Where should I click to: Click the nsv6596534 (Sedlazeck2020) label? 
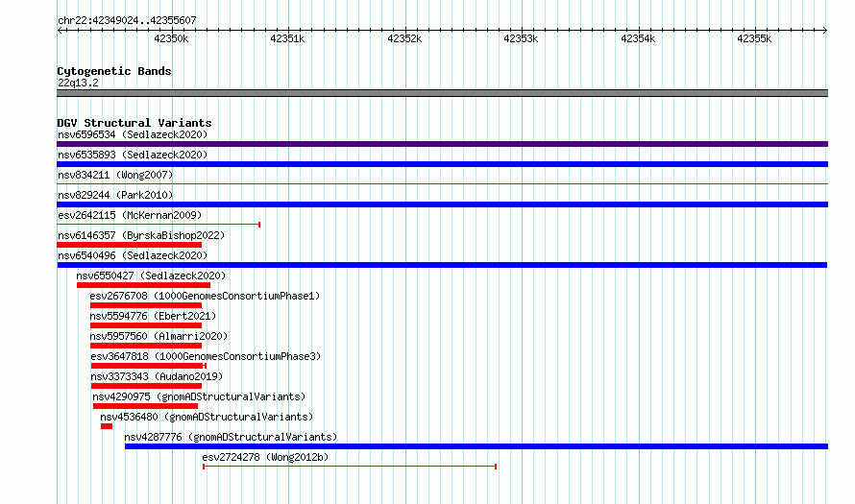pos(133,134)
